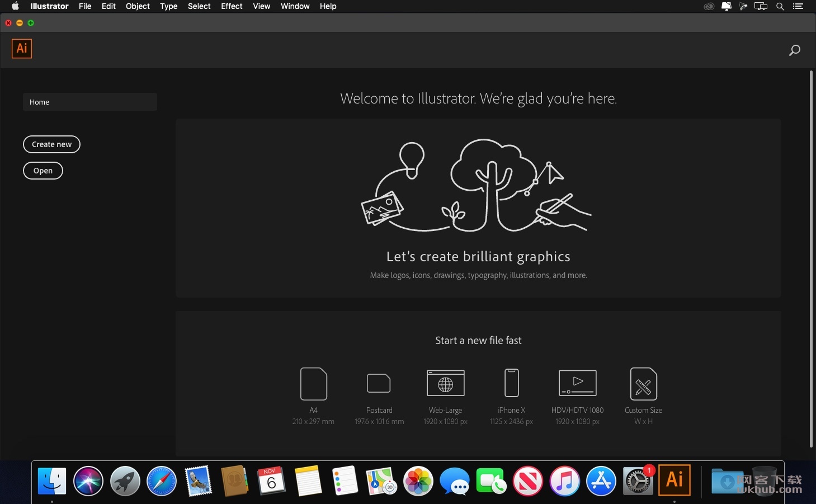Click the Create new button
This screenshot has height=504, width=816.
51,144
